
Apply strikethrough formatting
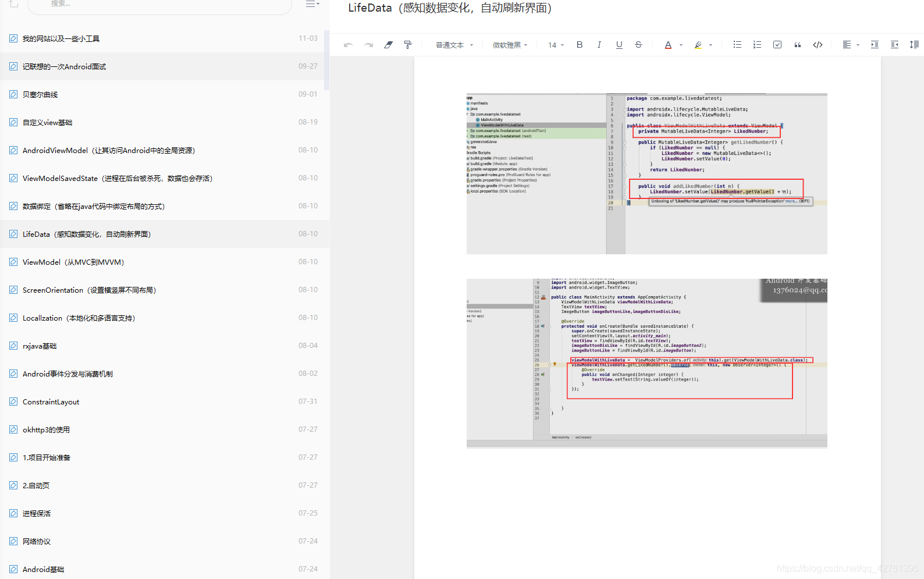click(638, 45)
